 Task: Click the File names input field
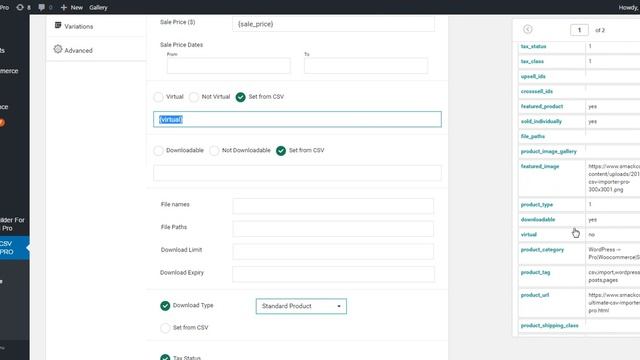333,206
